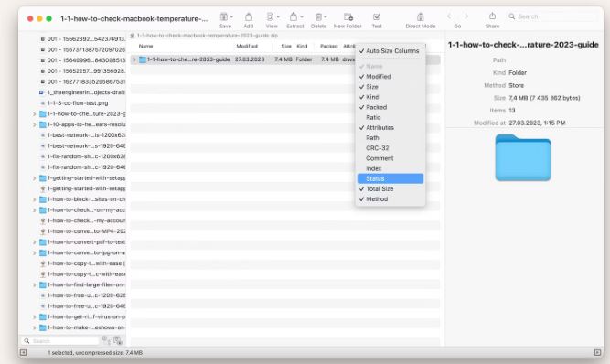Viewport: 610px width, 364px height.
Task: Open the Extract dropdown arrow
Action: pos(302,17)
